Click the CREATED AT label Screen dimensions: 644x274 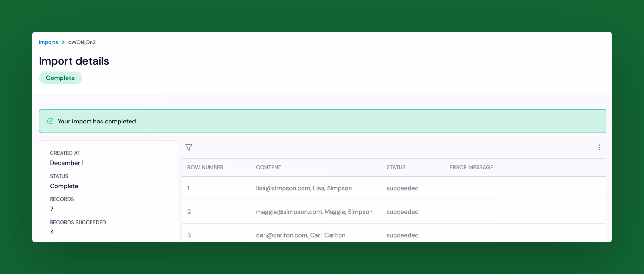click(x=65, y=153)
